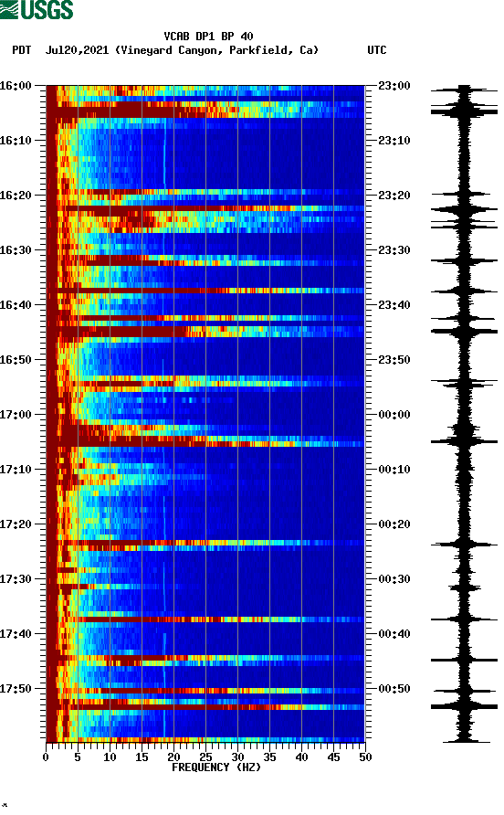
Task: Click the 15 Hz frequency tick label
Action: (x=142, y=757)
